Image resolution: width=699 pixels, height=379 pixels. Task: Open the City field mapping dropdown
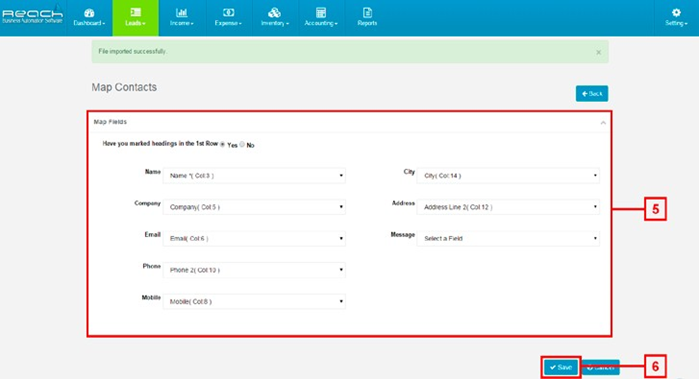pyautogui.click(x=508, y=176)
